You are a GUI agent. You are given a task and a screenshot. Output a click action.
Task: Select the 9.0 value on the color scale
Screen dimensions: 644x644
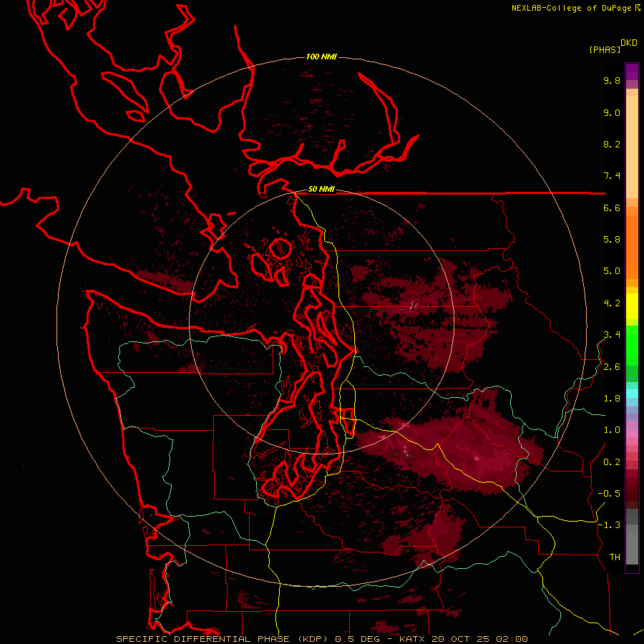612,112
